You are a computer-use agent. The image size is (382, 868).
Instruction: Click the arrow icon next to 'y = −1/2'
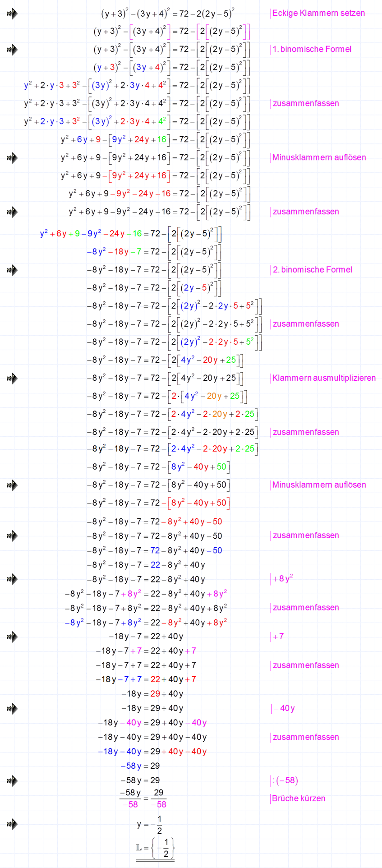12,824
